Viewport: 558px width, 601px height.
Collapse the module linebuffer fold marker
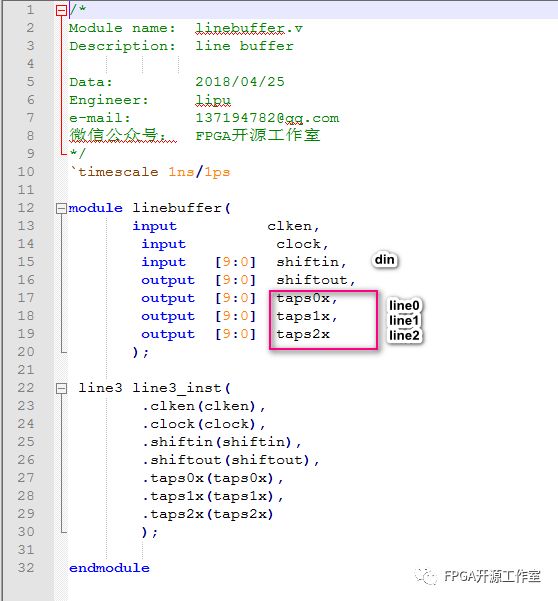(61, 209)
